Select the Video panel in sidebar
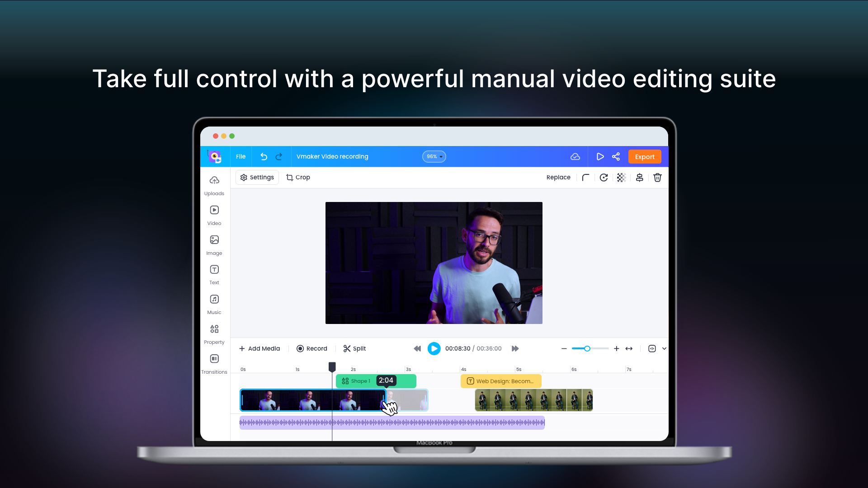This screenshot has height=488, width=868. pyautogui.click(x=214, y=215)
